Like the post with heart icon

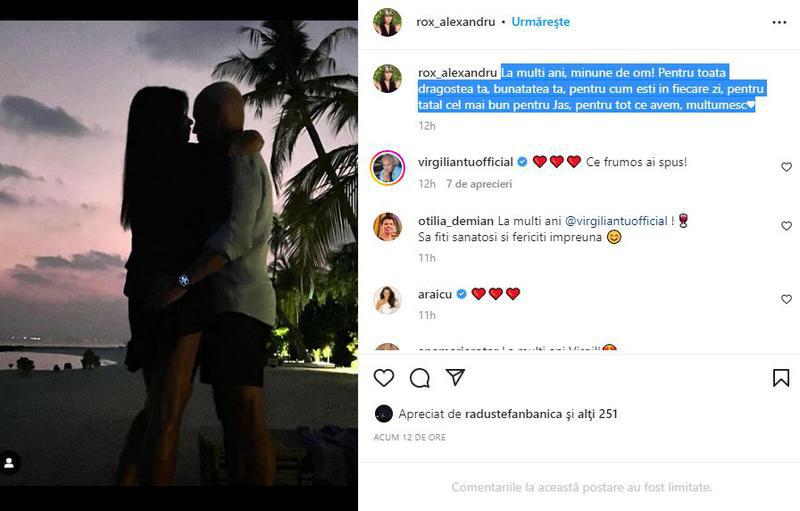(384, 378)
